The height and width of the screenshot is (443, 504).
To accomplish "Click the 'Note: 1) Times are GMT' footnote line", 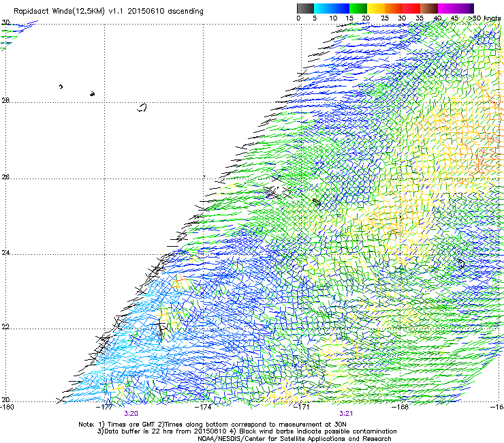I will (212, 425).
